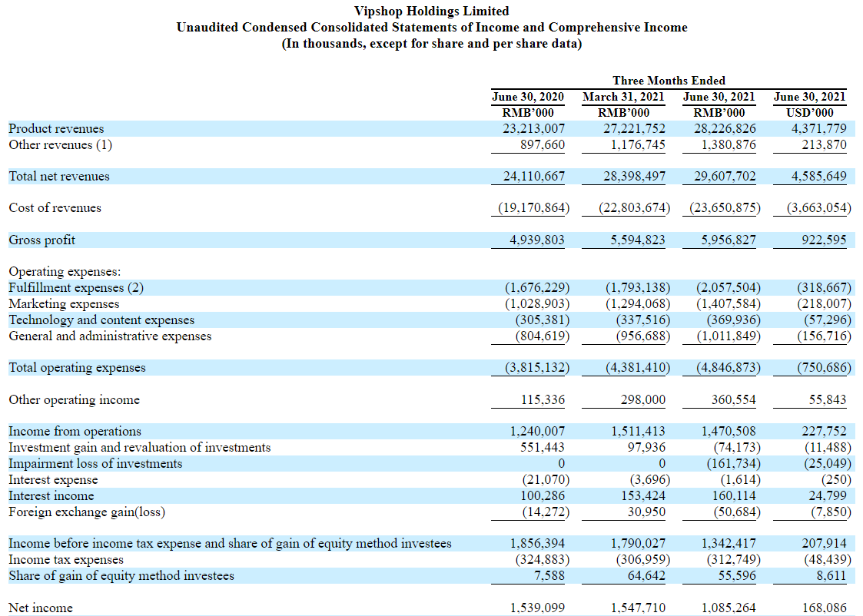This screenshot has width=863, height=616.
Task: Click Gross profit value 4,939,803
Action: [x=537, y=240]
